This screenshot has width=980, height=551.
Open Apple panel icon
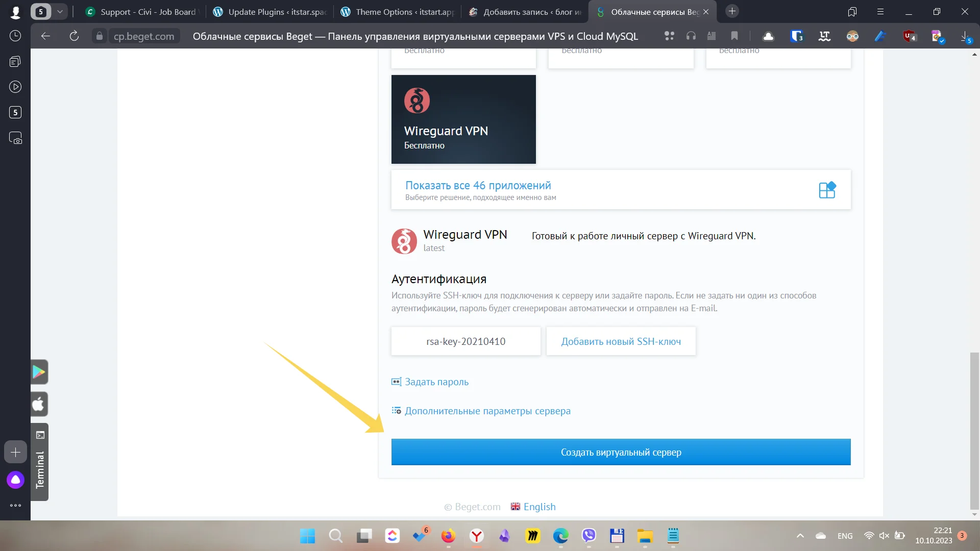click(39, 405)
